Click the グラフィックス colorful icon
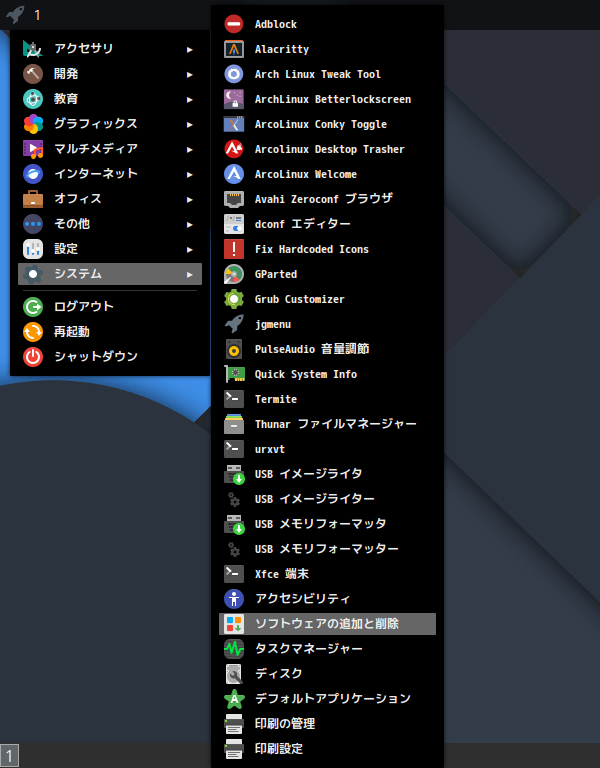This screenshot has height=768, width=600. pyautogui.click(x=33, y=123)
